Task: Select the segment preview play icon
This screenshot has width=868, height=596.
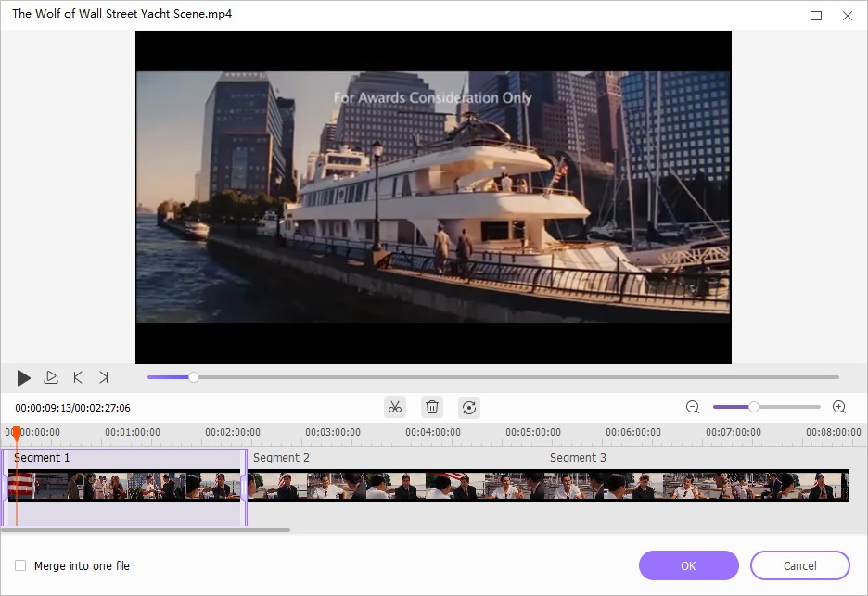Action: coord(51,377)
